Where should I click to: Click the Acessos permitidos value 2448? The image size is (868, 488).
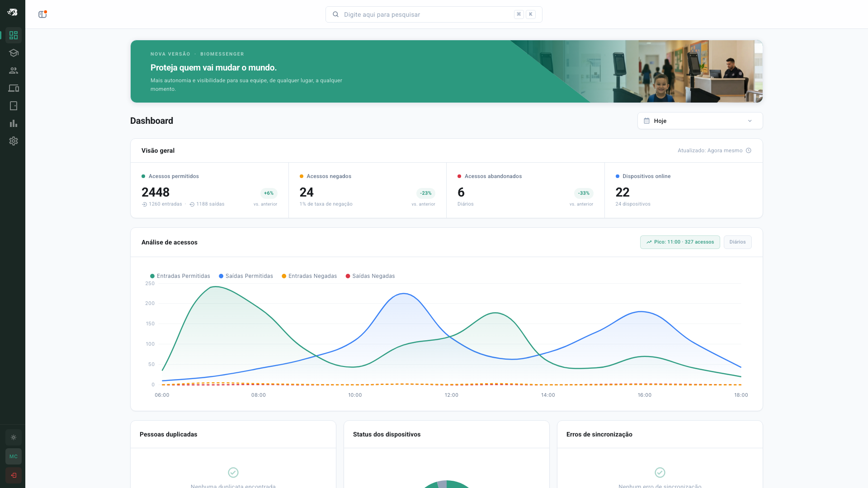pos(156,192)
